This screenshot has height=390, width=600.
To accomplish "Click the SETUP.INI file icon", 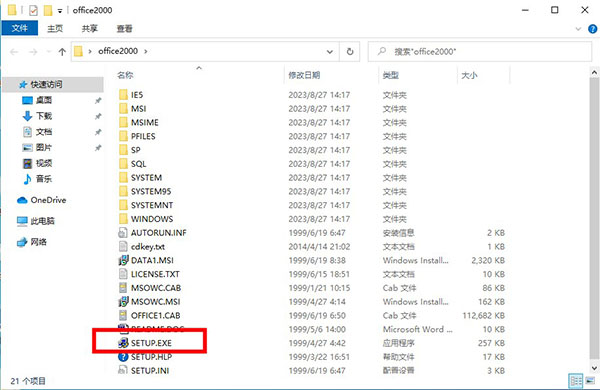I will (123, 370).
